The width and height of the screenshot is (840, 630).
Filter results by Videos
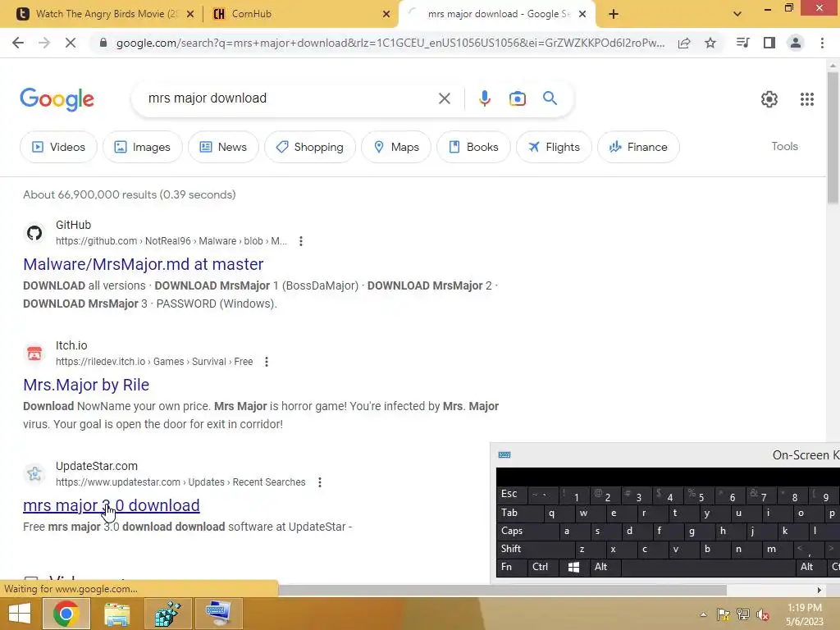click(58, 147)
